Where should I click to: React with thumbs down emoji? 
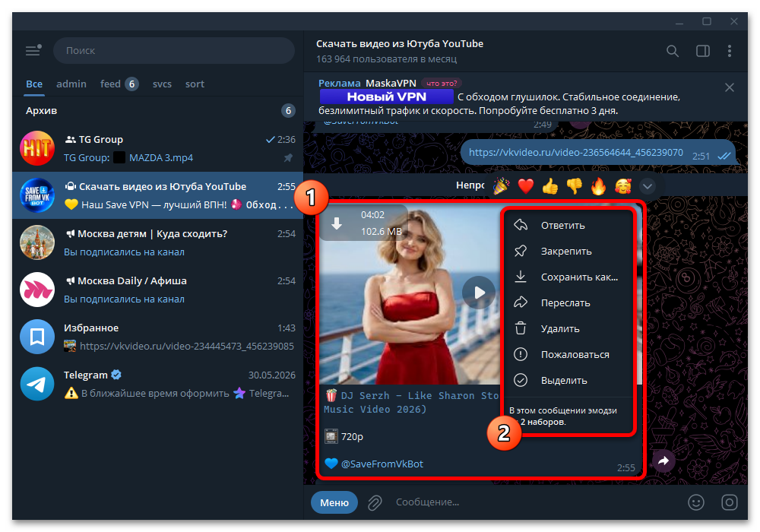tap(575, 185)
